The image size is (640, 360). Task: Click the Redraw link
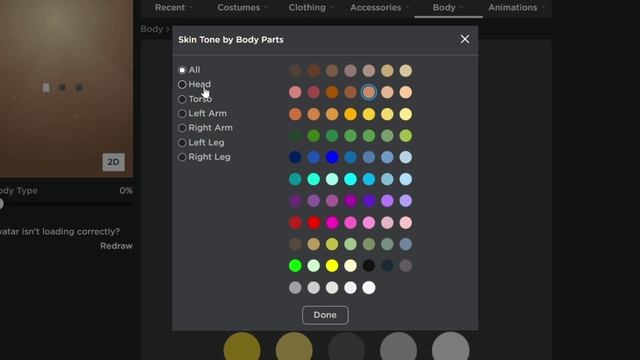coord(116,246)
